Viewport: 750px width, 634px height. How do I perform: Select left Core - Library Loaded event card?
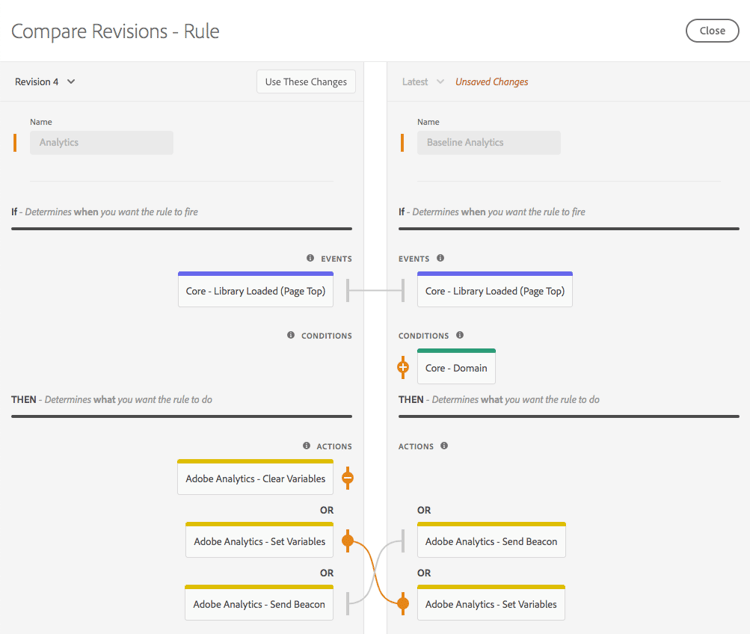click(255, 289)
